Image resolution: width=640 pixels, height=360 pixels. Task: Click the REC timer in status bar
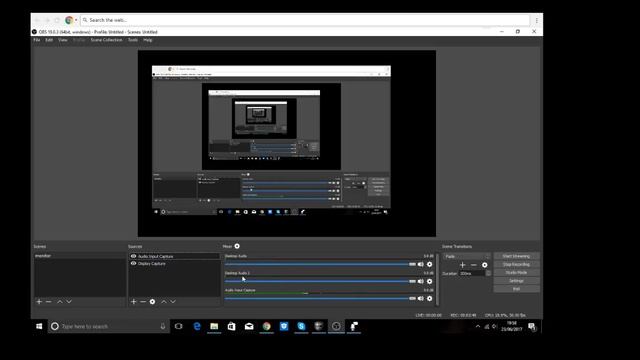pyautogui.click(x=463, y=315)
